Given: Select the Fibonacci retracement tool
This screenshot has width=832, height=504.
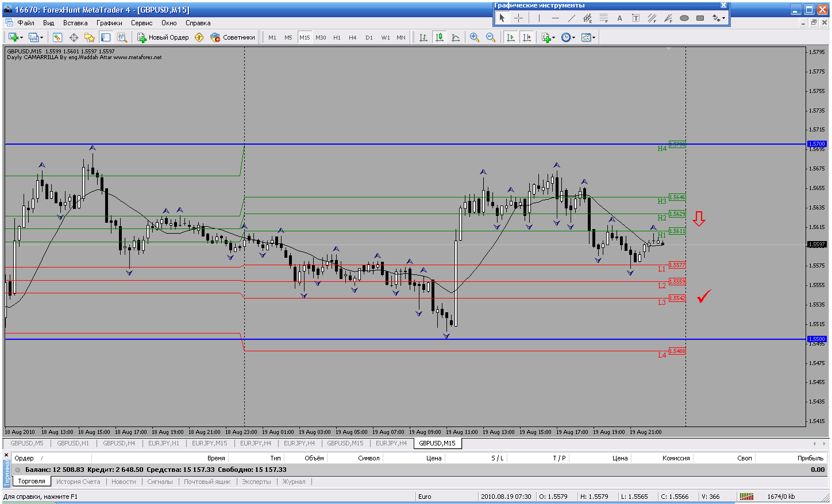Looking at the screenshot, I should [x=603, y=18].
